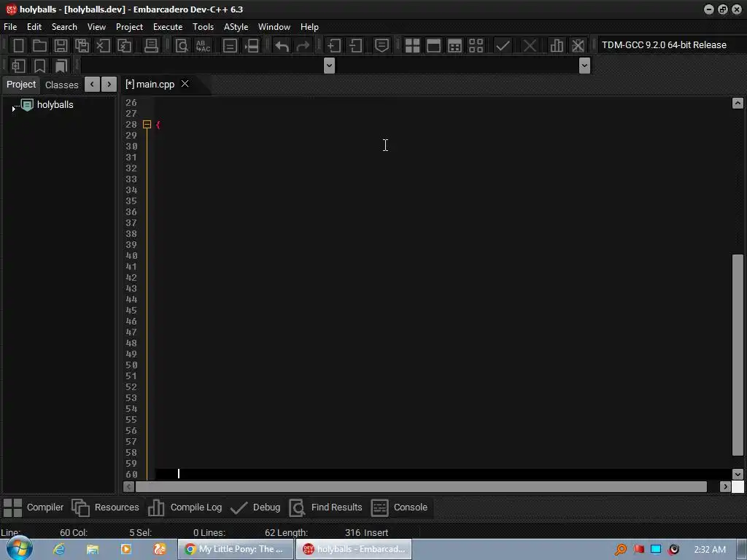Click the Run window icon

pos(433,46)
